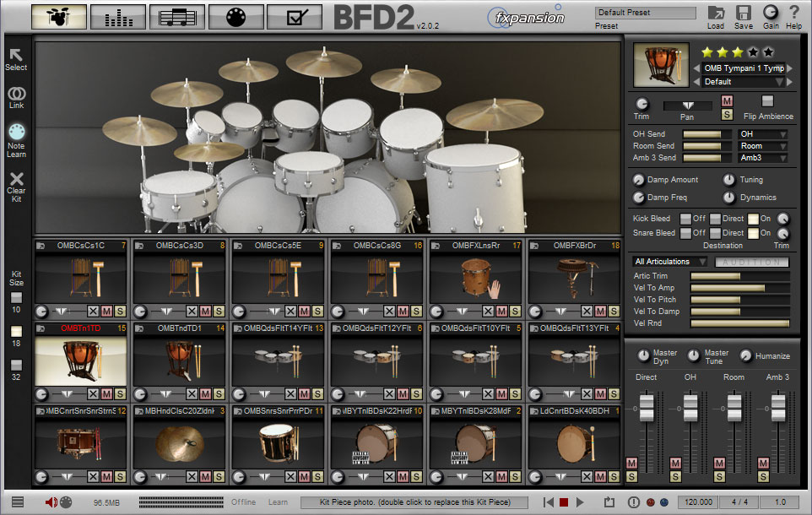Set Snare Bleed to On
Image resolution: width=812 pixels, height=515 pixels.
[x=753, y=233]
